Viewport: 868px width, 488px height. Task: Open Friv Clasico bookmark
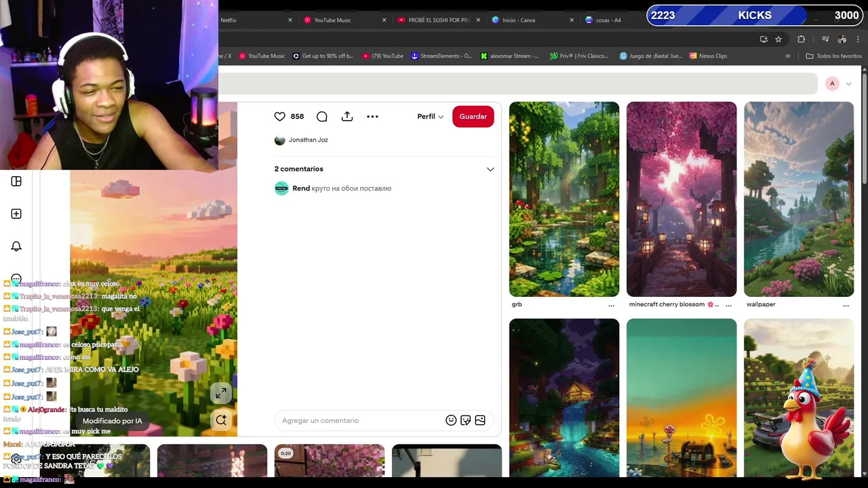[579, 56]
